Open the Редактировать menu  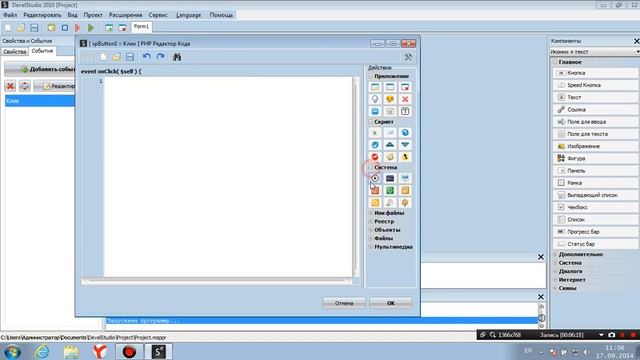[42, 15]
